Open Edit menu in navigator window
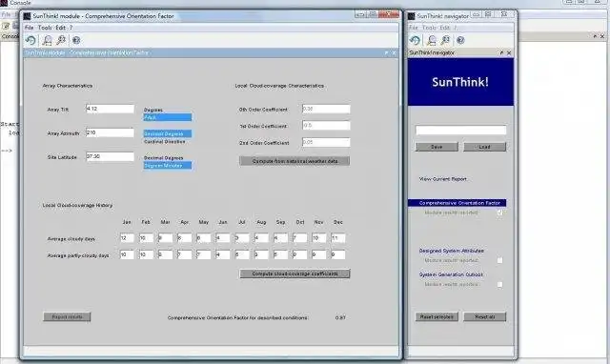 click(445, 28)
